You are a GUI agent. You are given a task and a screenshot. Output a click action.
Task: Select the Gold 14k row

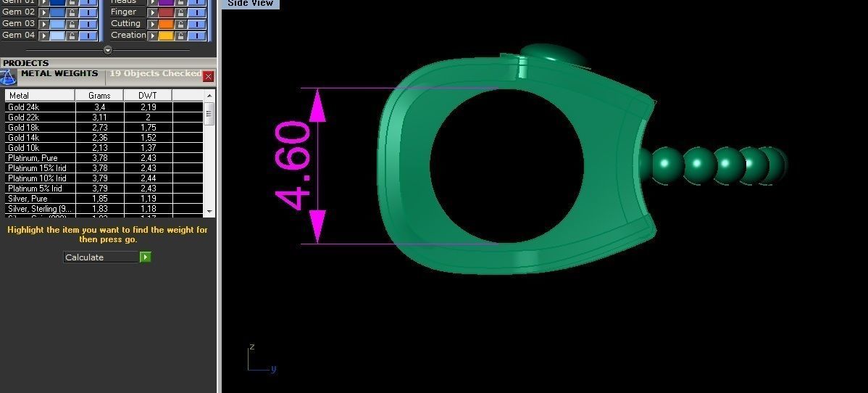[x=104, y=138]
